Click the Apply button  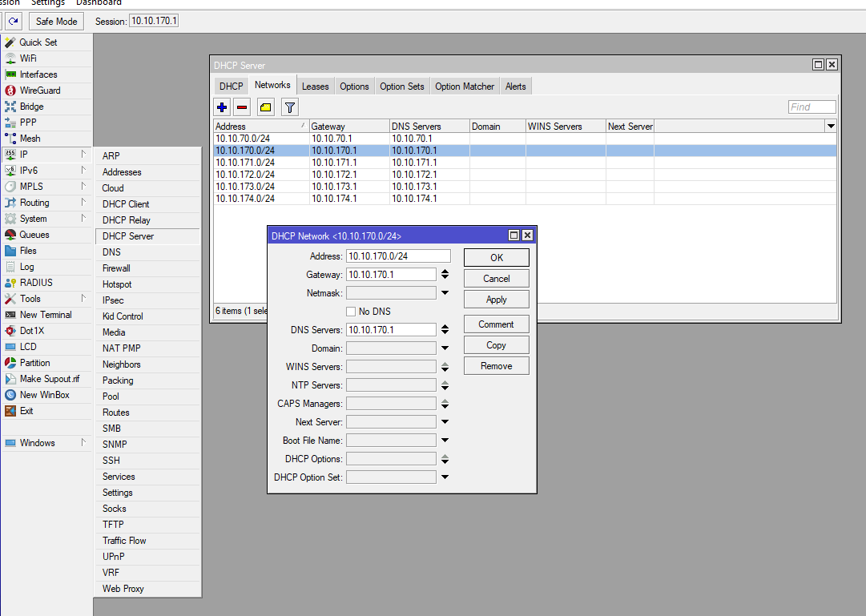(497, 300)
